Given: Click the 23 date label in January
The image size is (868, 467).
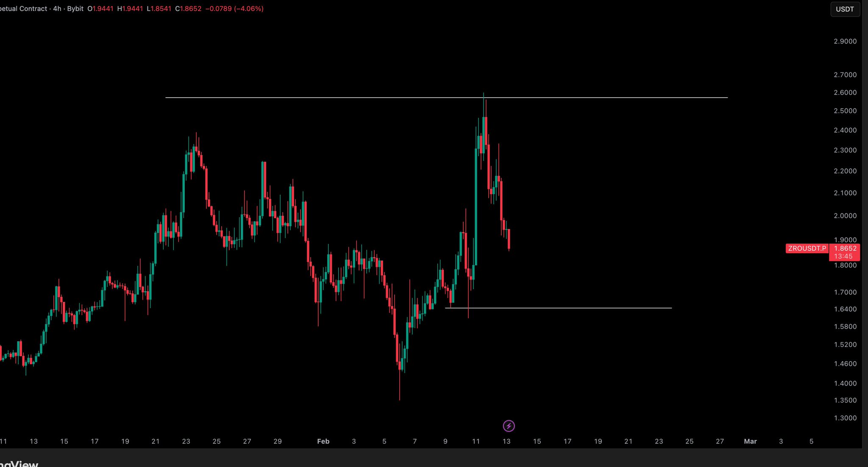Looking at the screenshot, I should 186,441.
